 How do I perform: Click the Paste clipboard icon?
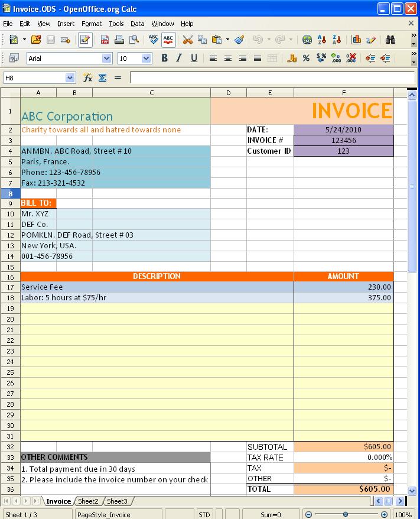(x=217, y=40)
